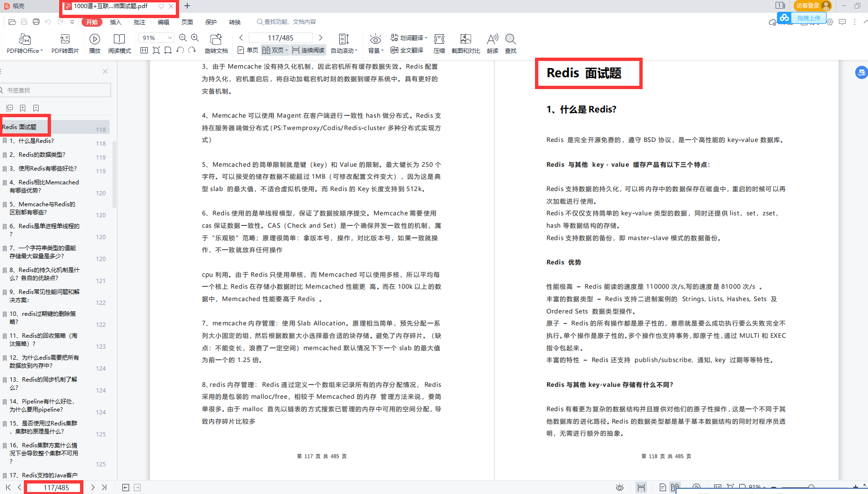
Task: Click the save icon in quick toolbar
Action: [24, 22]
